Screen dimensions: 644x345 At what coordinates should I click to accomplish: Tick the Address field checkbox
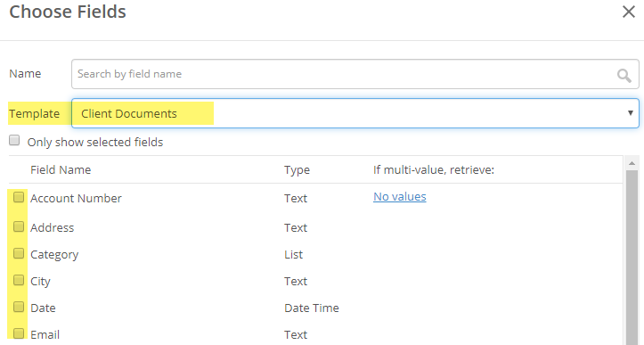(x=19, y=226)
